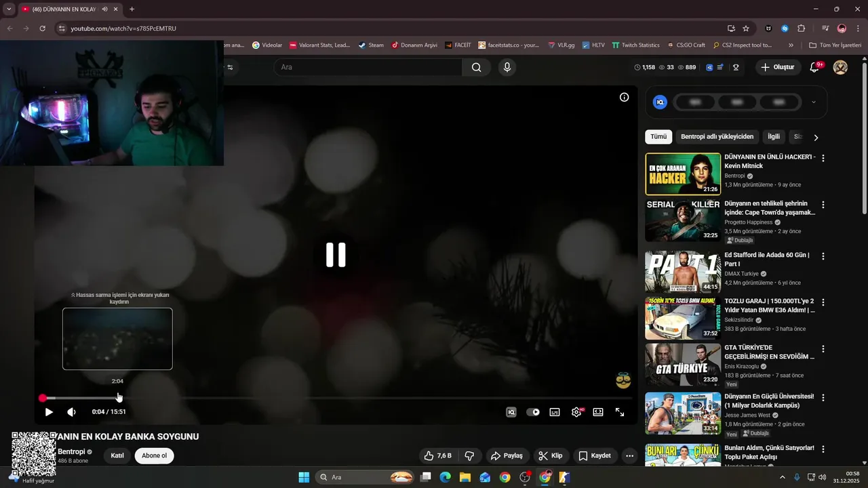Start voice search with the microphone icon
Image resolution: width=868 pixels, height=488 pixels.
507,67
